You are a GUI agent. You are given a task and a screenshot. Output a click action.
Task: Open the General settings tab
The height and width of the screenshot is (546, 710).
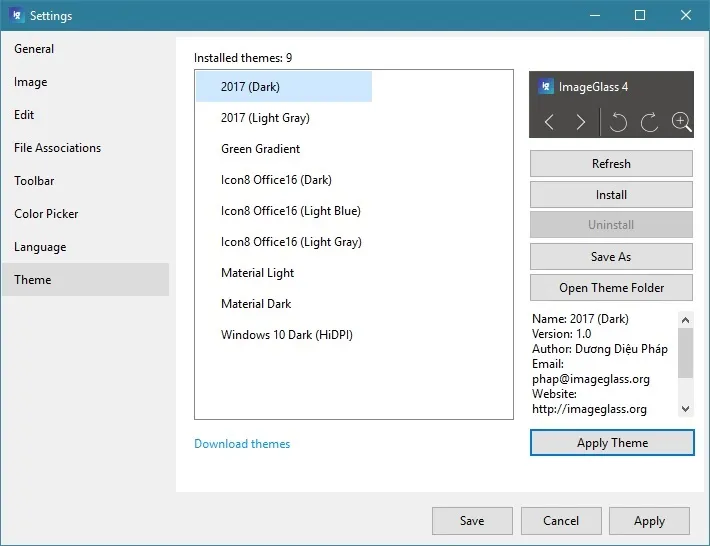pyautogui.click(x=85, y=49)
